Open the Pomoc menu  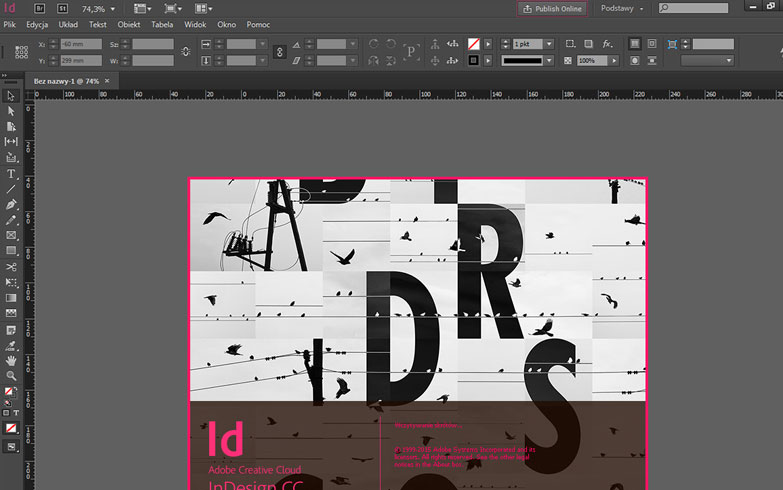click(x=258, y=24)
